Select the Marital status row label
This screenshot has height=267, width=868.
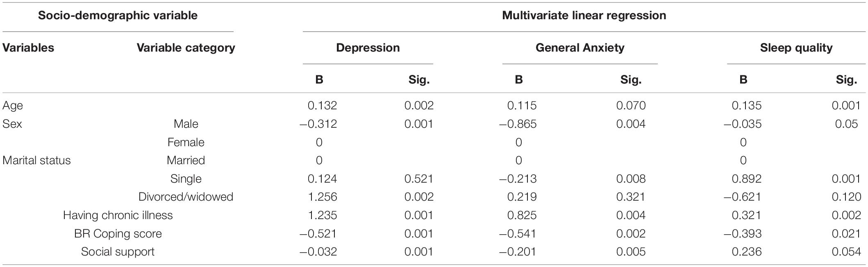pos(36,160)
